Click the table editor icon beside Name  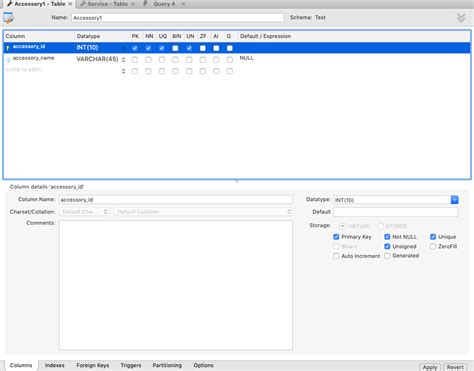click(x=8, y=18)
